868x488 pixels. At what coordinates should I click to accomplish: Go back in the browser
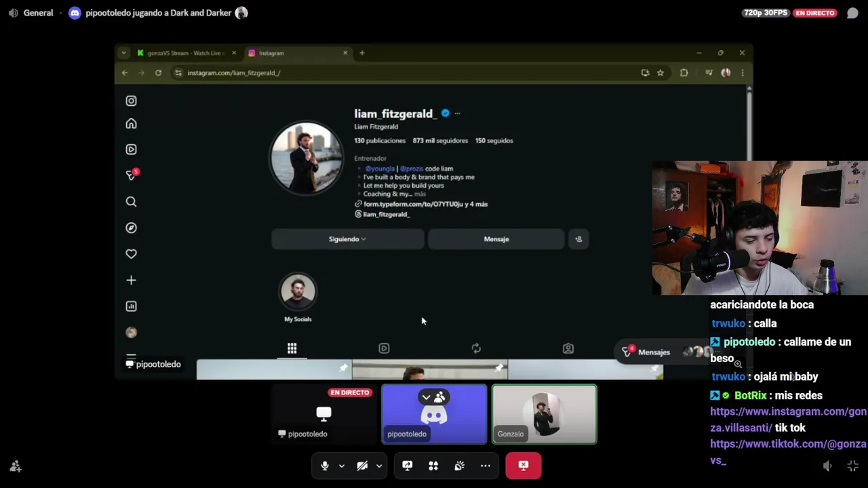point(125,73)
